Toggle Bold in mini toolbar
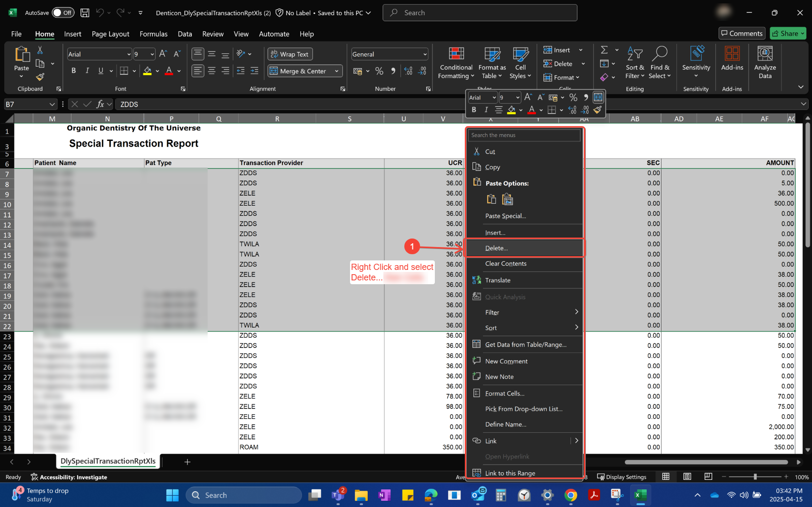The height and width of the screenshot is (507, 812). [x=473, y=110]
